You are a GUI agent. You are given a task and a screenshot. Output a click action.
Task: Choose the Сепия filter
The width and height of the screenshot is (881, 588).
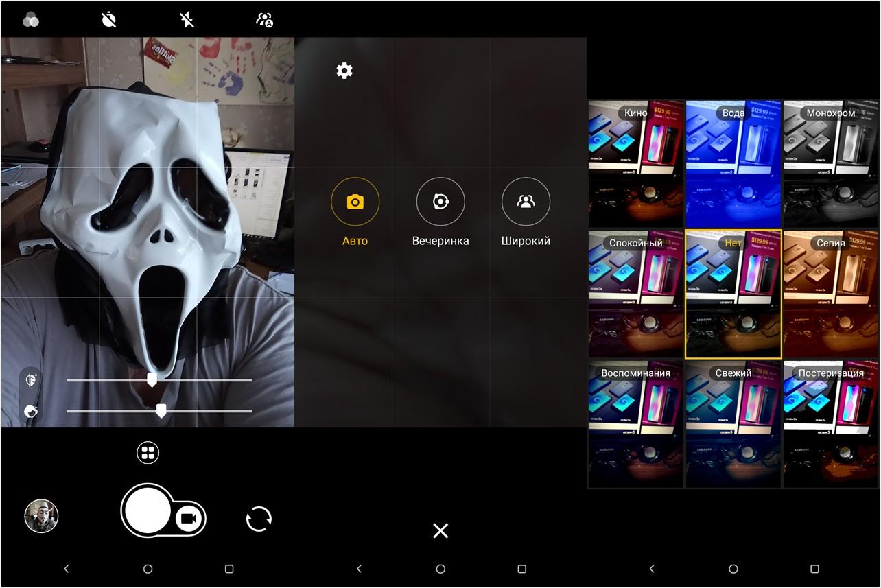(830, 294)
